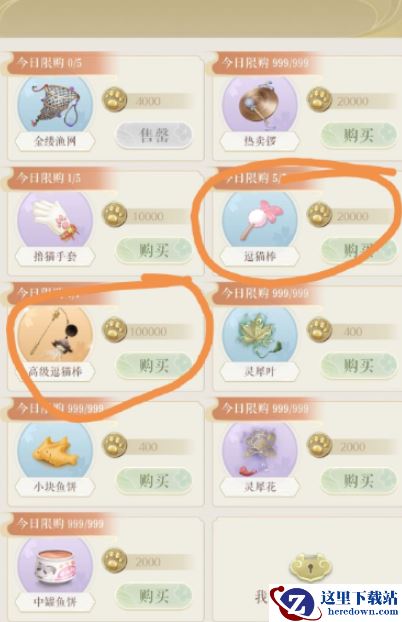Buy the 热卖锣 for 20000
402x622 pixels.
pos(359,135)
